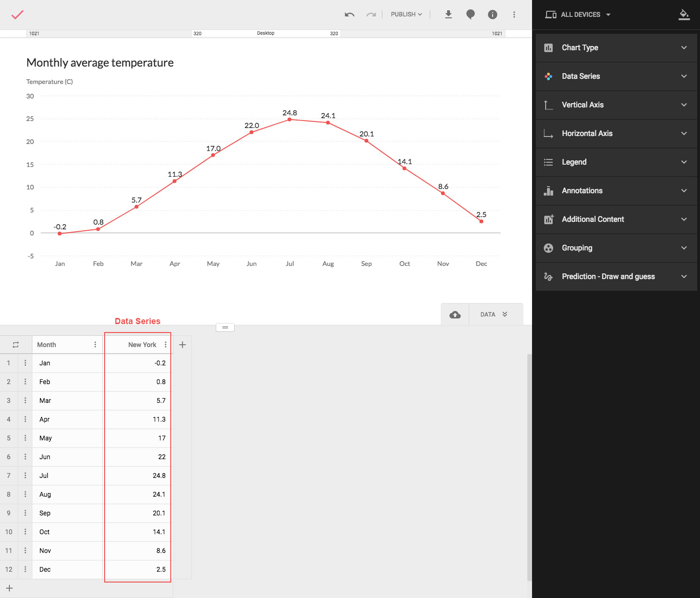Image resolution: width=700 pixels, height=598 pixels.
Task: Download the chart
Action: (449, 15)
